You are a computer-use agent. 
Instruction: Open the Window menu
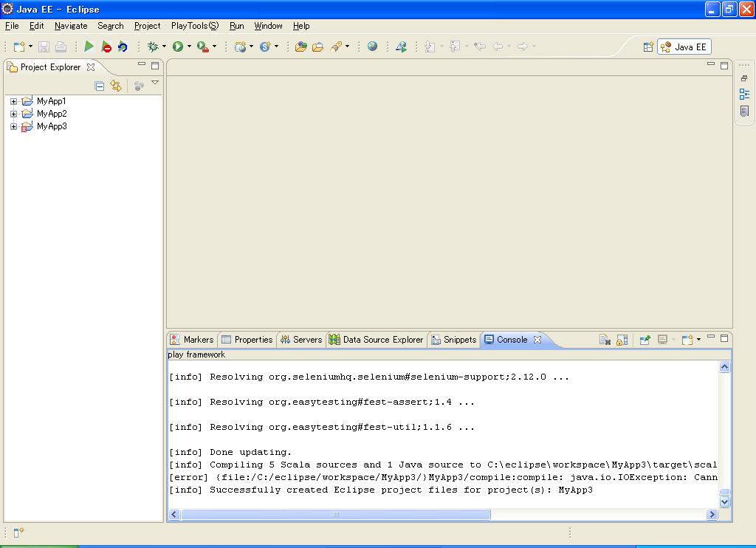(x=268, y=26)
